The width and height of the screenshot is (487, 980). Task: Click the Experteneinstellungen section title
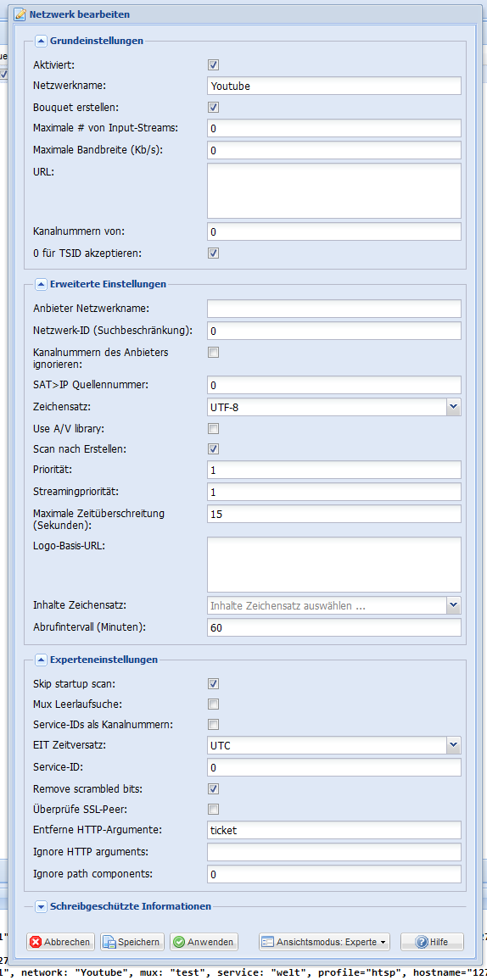[x=104, y=660]
